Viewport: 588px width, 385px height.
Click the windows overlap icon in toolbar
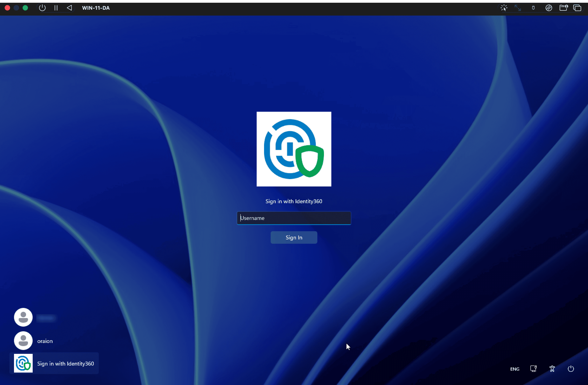[x=577, y=8]
